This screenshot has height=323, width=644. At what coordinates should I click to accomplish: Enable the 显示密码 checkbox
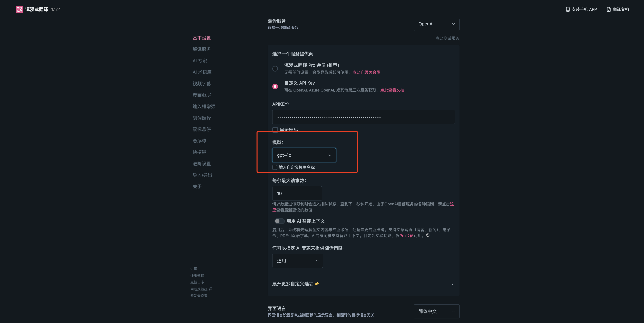pos(275,130)
